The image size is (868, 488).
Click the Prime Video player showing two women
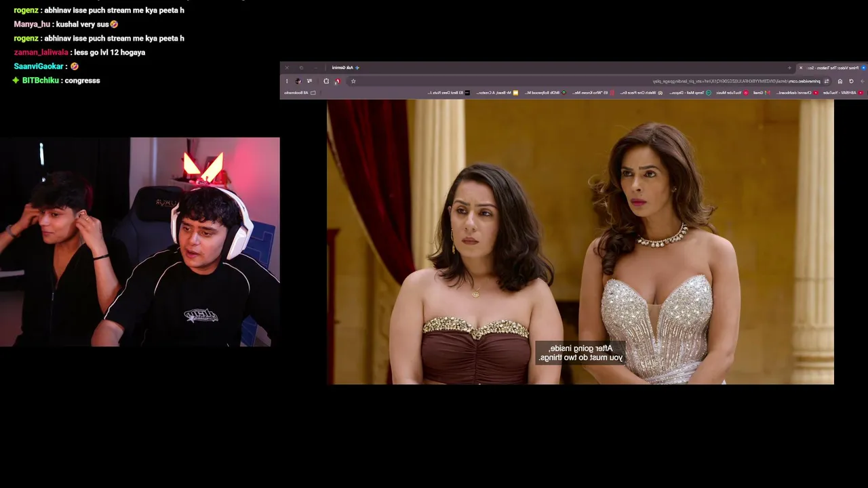pyautogui.click(x=580, y=242)
